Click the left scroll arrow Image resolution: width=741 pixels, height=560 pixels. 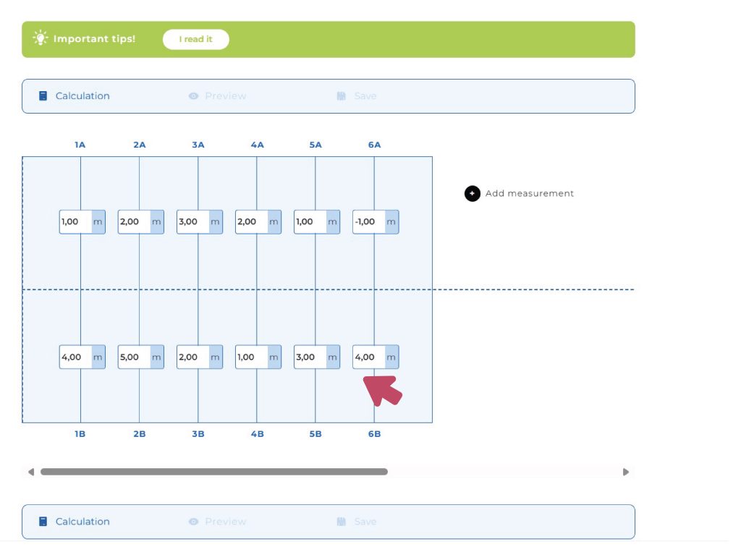30,472
